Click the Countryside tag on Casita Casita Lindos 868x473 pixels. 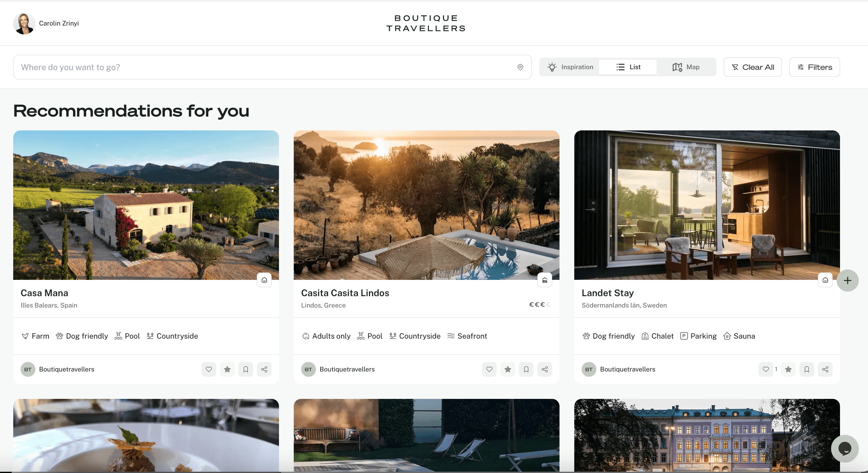click(415, 336)
